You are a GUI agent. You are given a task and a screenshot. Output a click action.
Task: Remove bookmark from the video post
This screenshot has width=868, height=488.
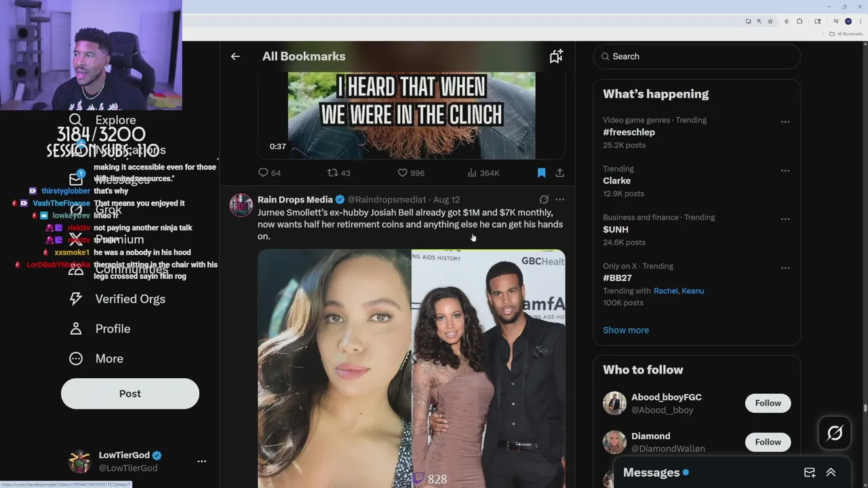(541, 173)
